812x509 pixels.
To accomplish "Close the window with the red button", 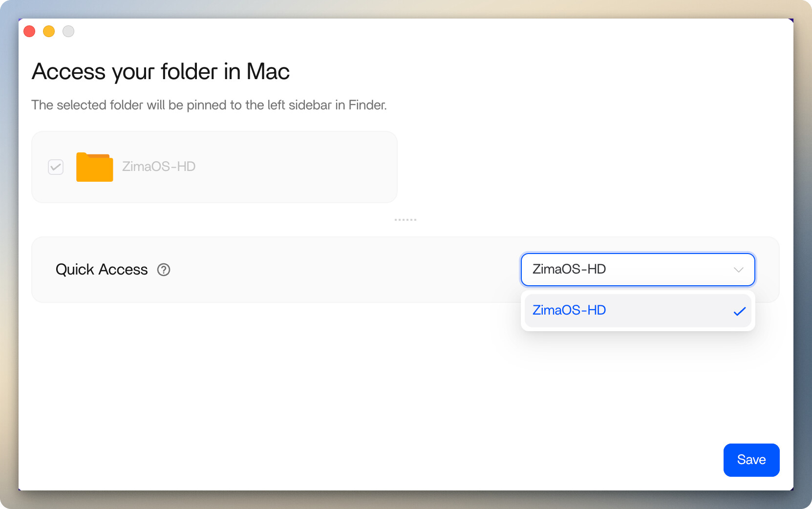I will coord(29,31).
